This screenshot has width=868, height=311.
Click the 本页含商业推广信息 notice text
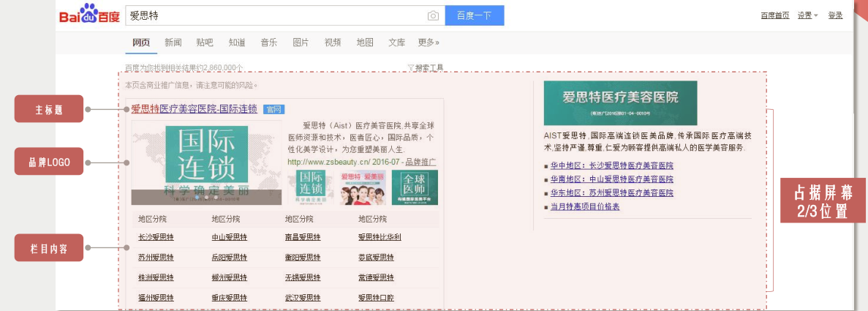[191, 86]
